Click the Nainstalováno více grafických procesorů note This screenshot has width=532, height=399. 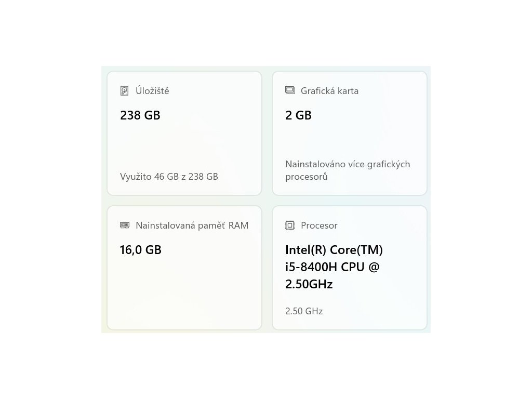coord(347,170)
